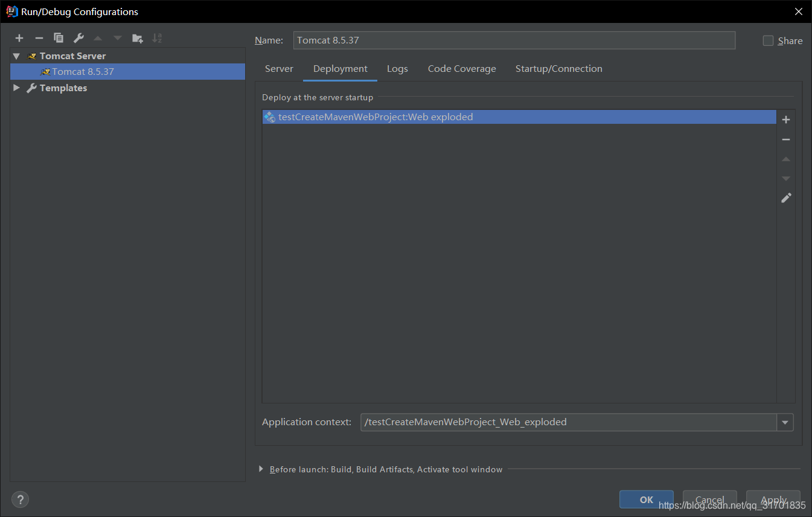Remove the selected run configuration
Viewport: 812px width, 517px height.
[39, 38]
